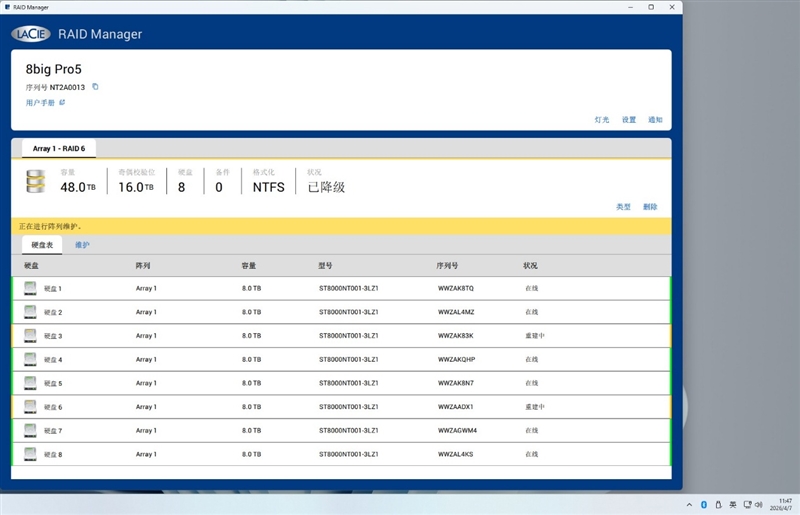Select serial number WWZAADX1

[x=456, y=407]
